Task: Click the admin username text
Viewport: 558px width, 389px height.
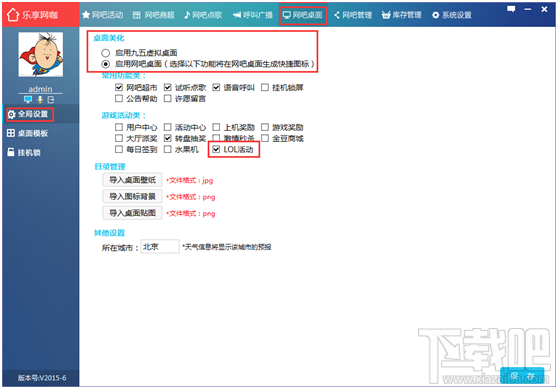Action: (x=41, y=89)
